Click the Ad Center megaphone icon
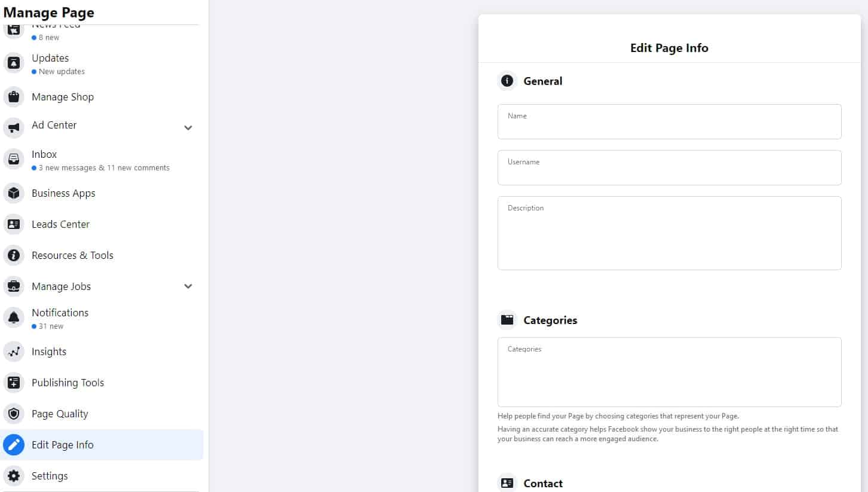Viewport: 868px width, 492px height. [x=14, y=128]
